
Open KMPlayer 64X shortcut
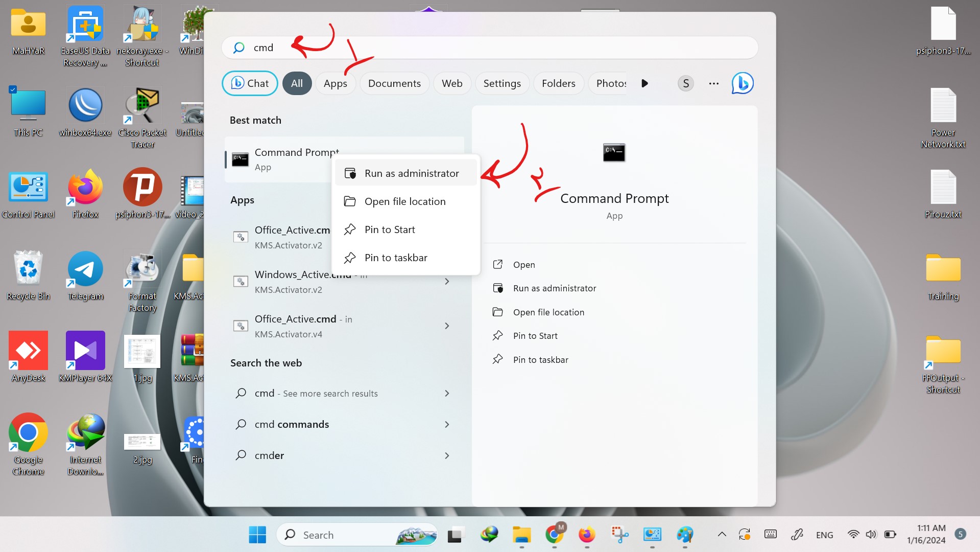pos(85,357)
